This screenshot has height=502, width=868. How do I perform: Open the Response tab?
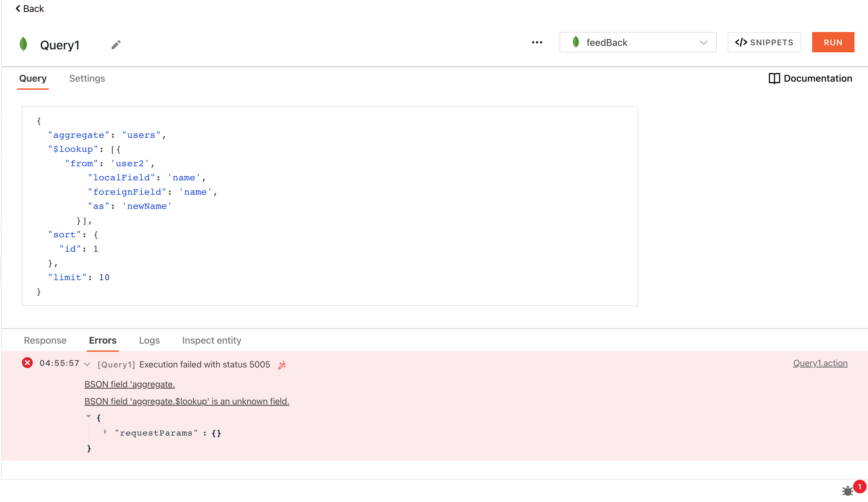tap(45, 341)
